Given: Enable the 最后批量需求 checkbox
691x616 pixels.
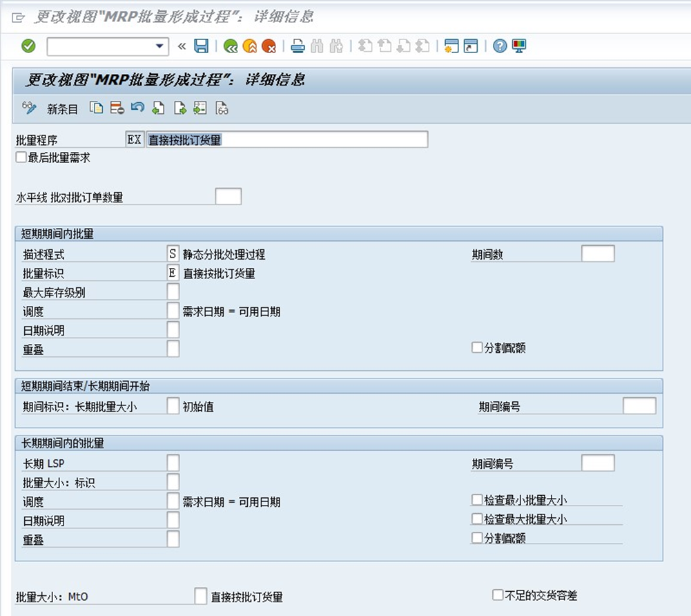Looking at the screenshot, I should pos(21,157).
